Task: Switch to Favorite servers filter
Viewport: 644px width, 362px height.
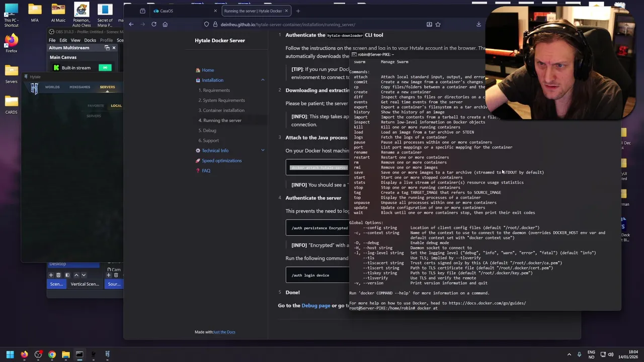Action: pyautogui.click(x=96, y=106)
